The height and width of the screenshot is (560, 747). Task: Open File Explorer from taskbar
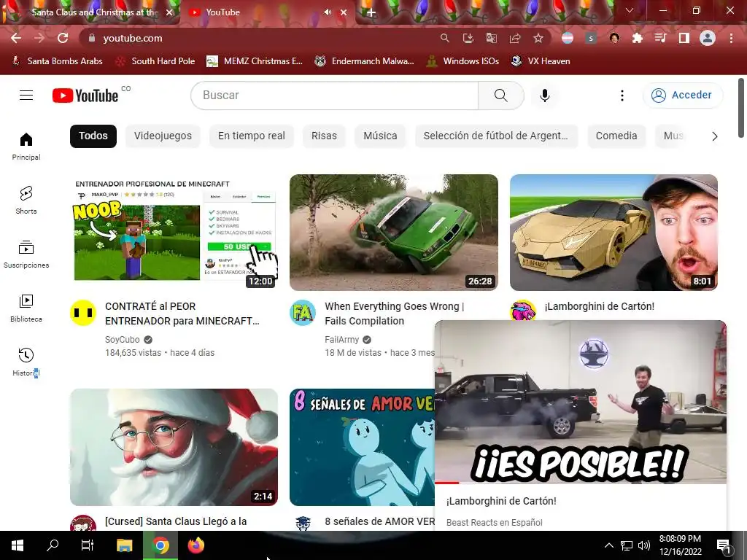124,545
